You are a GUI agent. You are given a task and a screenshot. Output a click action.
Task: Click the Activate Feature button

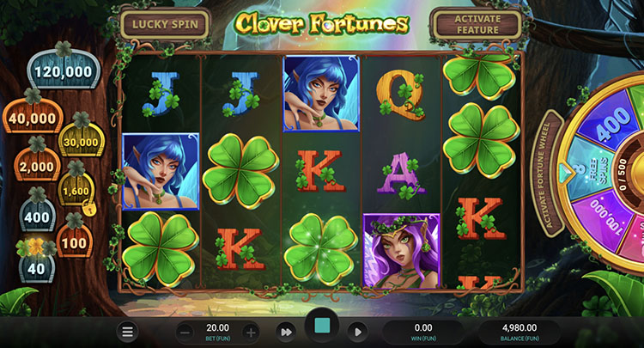(x=477, y=24)
